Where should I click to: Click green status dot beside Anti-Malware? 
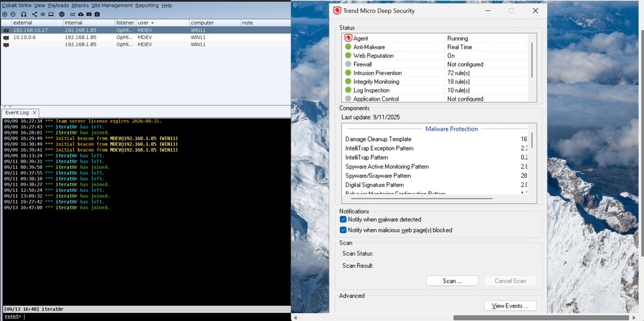coord(348,47)
